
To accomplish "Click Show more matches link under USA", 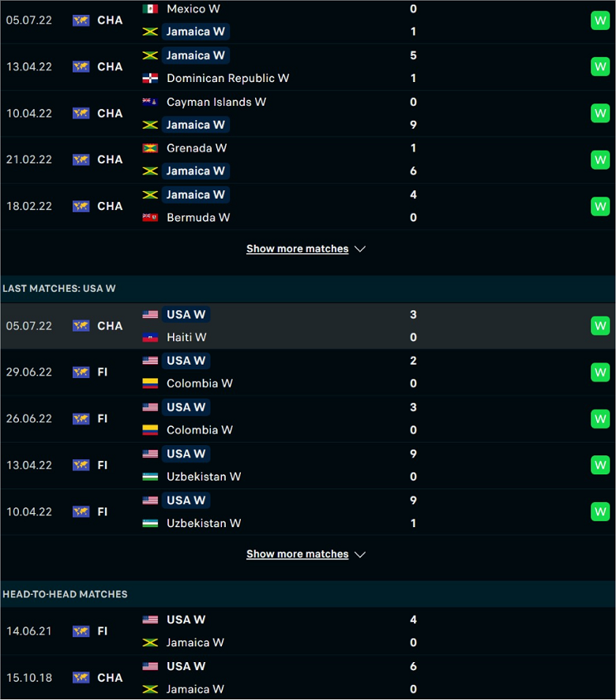I will (x=298, y=554).
